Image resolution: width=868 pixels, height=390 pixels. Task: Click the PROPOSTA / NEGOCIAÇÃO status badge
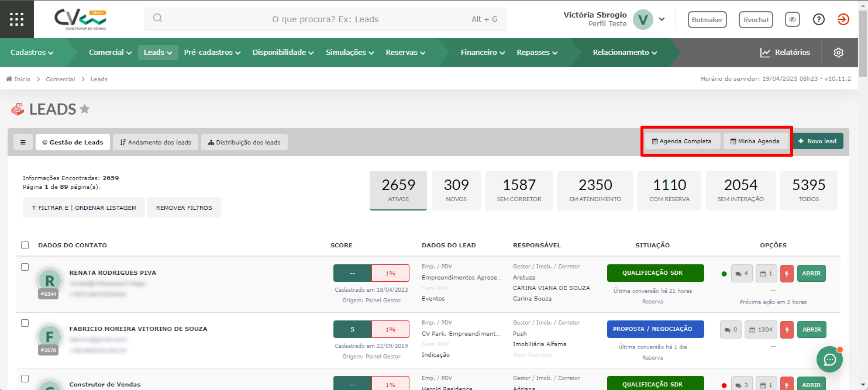pyautogui.click(x=655, y=329)
